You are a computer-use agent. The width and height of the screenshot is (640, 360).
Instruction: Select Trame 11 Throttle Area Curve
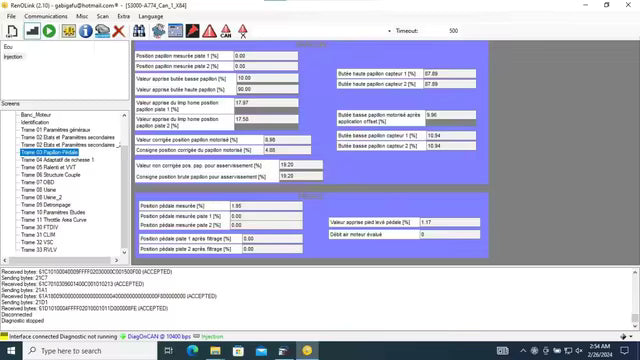pyautogui.click(x=54, y=220)
